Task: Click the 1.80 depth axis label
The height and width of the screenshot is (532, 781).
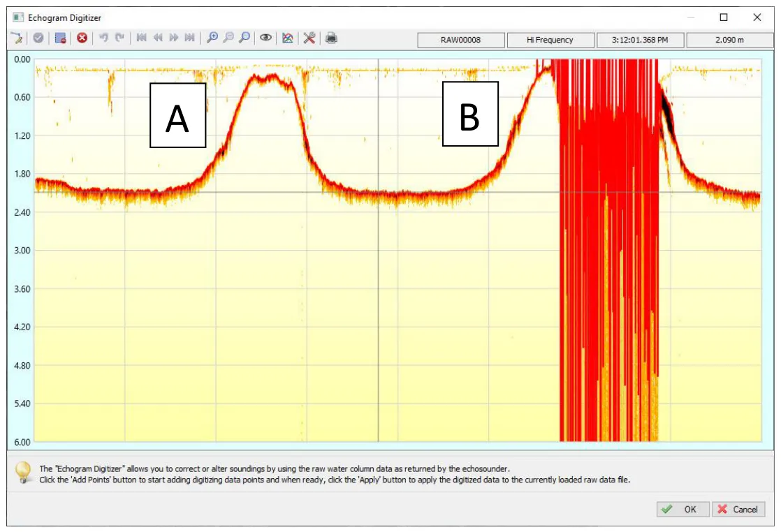Action: click(x=22, y=174)
